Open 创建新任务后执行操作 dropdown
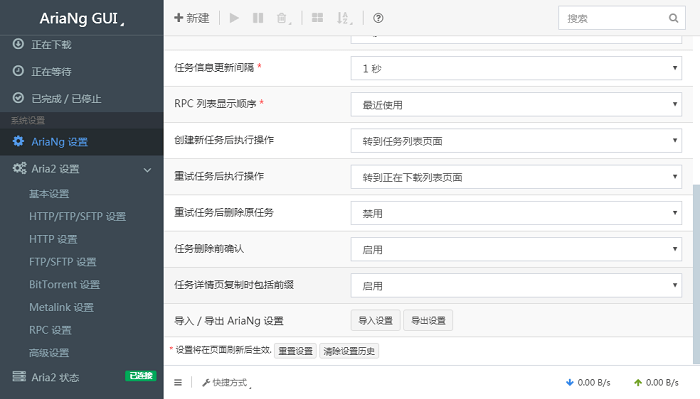This screenshot has width=700, height=399. 516,141
